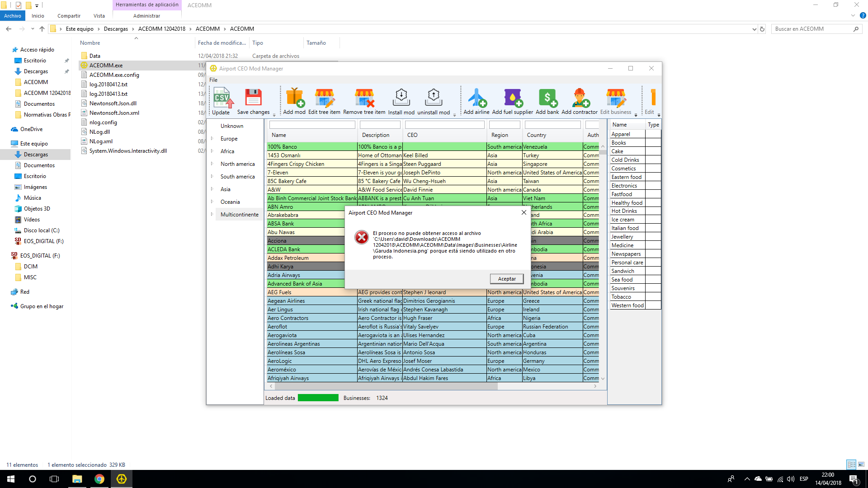Switch Explorer to large icons view
Viewport: 868px width, 488px height.
point(861,465)
